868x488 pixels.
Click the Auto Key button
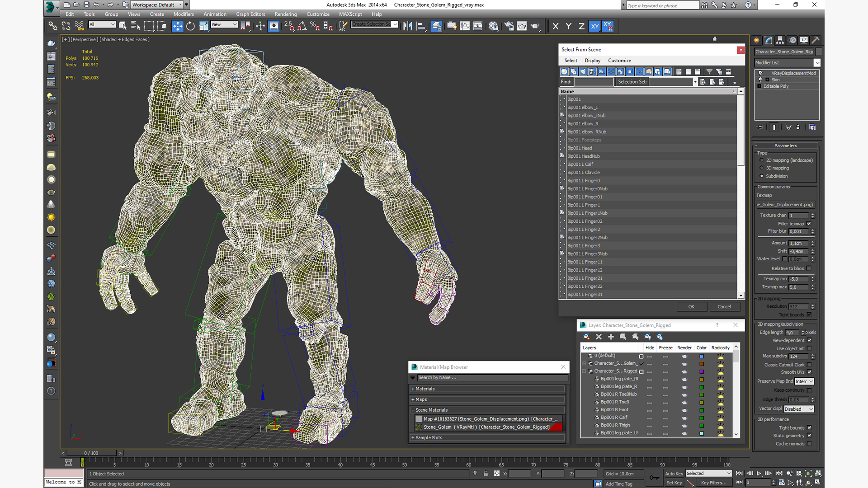coord(674,474)
